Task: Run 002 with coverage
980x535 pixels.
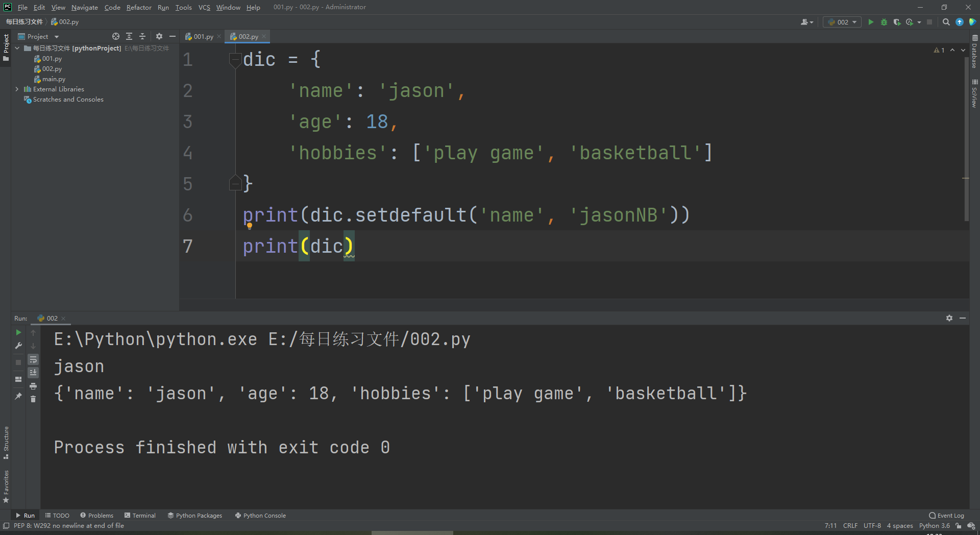Action: (x=897, y=22)
